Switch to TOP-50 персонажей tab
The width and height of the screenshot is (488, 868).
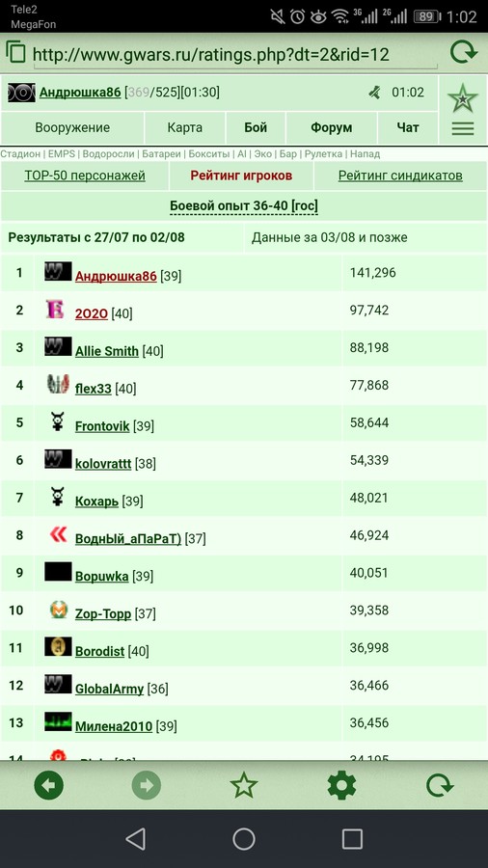tap(85, 176)
